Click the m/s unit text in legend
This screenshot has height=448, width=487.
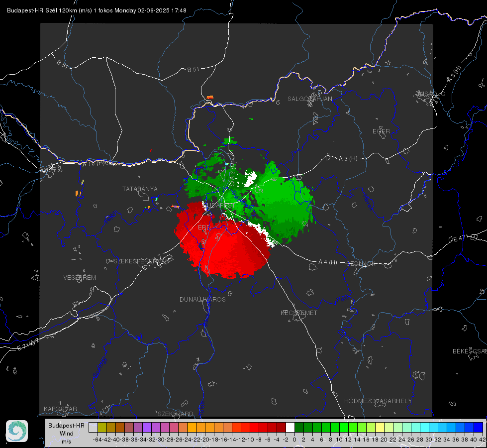click(x=66, y=442)
